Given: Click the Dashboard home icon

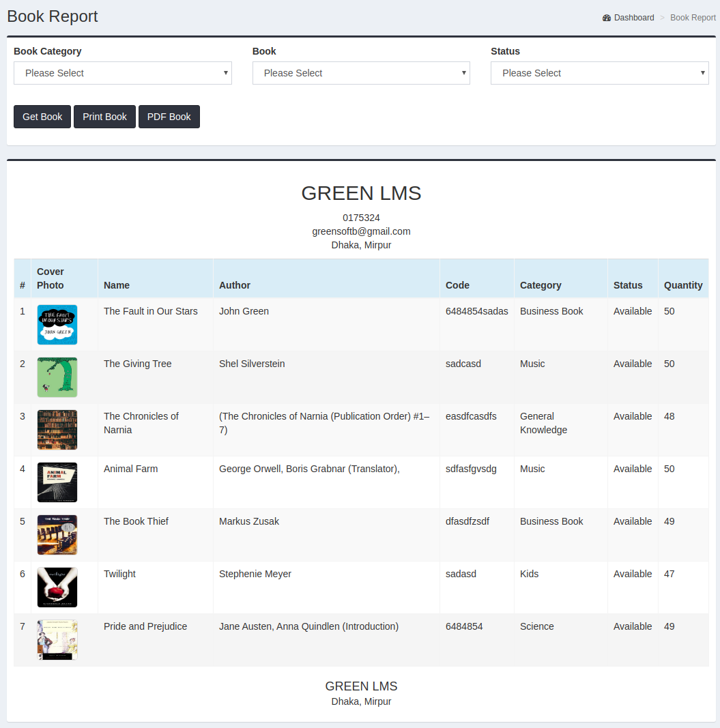Looking at the screenshot, I should tap(606, 17).
